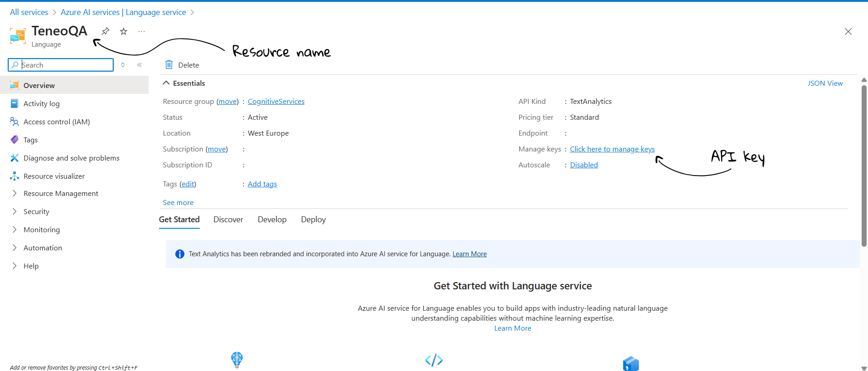Viewport: 868px width, 371px height.
Task: Switch to the Discover tab
Action: tap(228, 220)
